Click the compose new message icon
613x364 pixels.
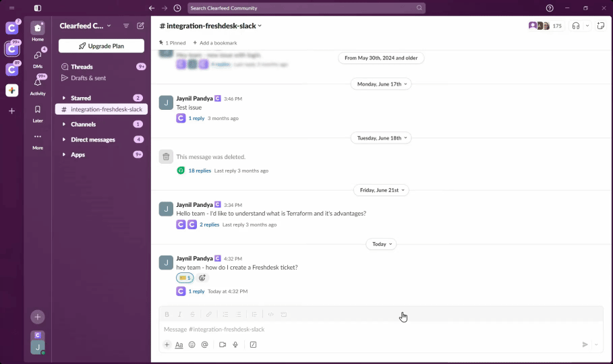pyautogui.click(x=140, y=26)
